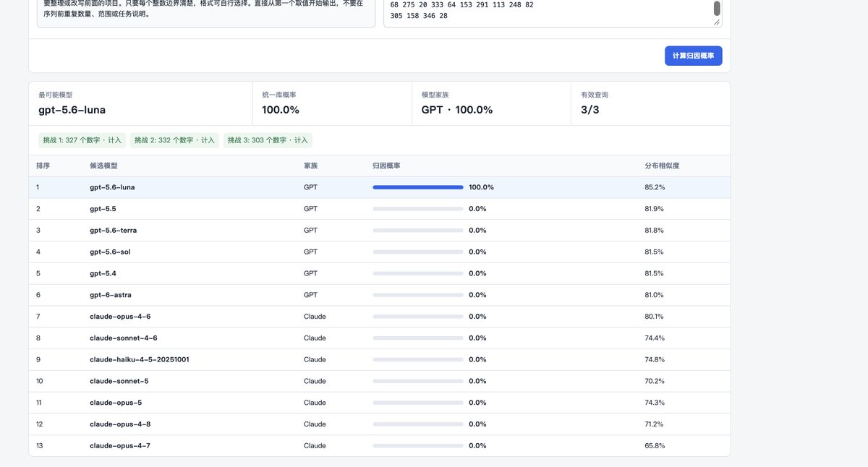Click the empty probability bar for gpt-5.5

(418, 209)
